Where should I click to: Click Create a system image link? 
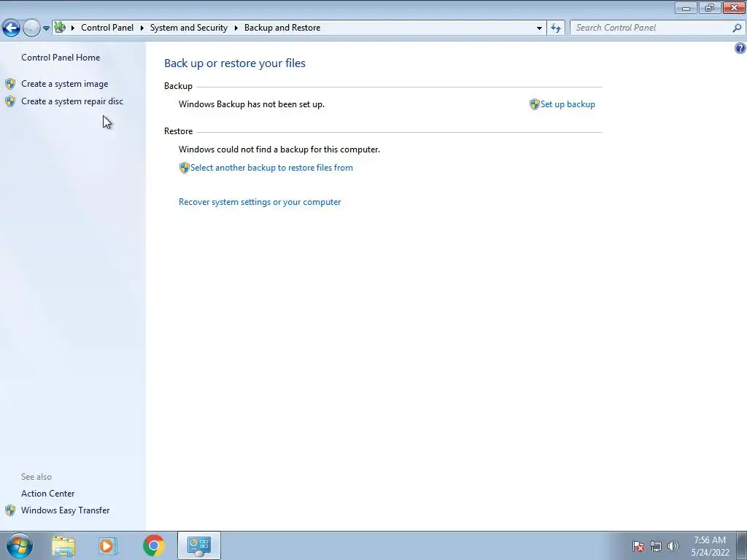(x=65, y=84)
